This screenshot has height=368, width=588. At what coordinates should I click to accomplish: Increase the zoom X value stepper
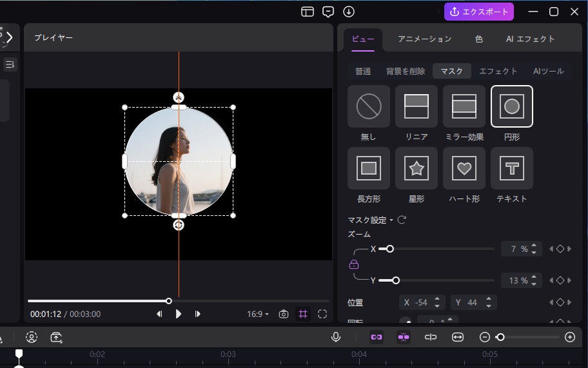click(x=534, y=246)
